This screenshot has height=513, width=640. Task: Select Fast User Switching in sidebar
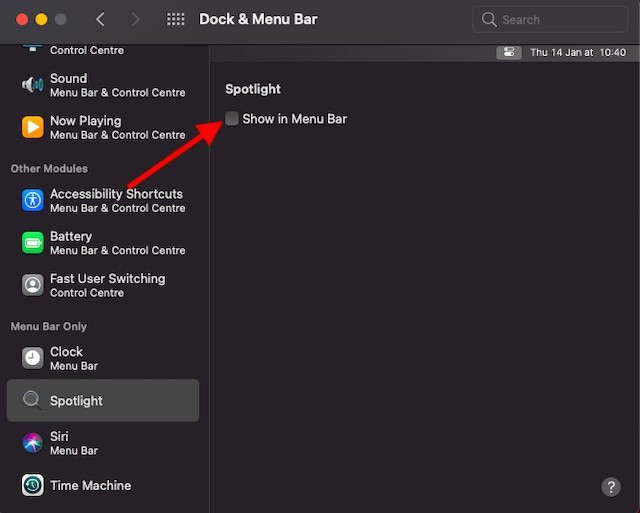(103, 285)
